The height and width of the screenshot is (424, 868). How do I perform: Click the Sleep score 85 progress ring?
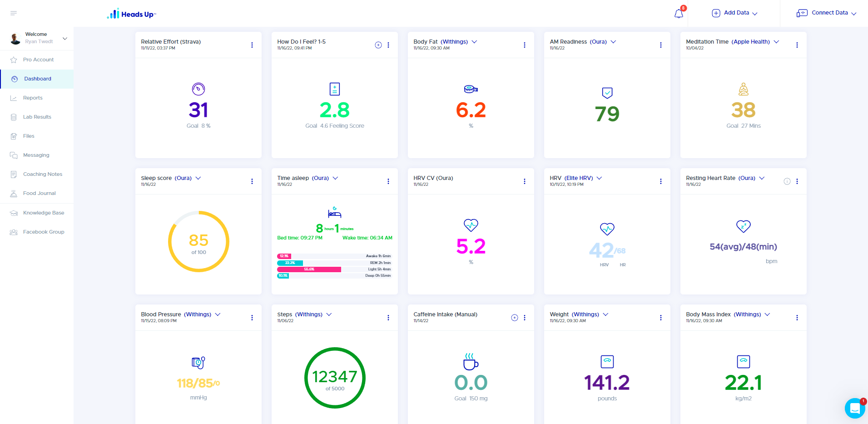(198, 241)
